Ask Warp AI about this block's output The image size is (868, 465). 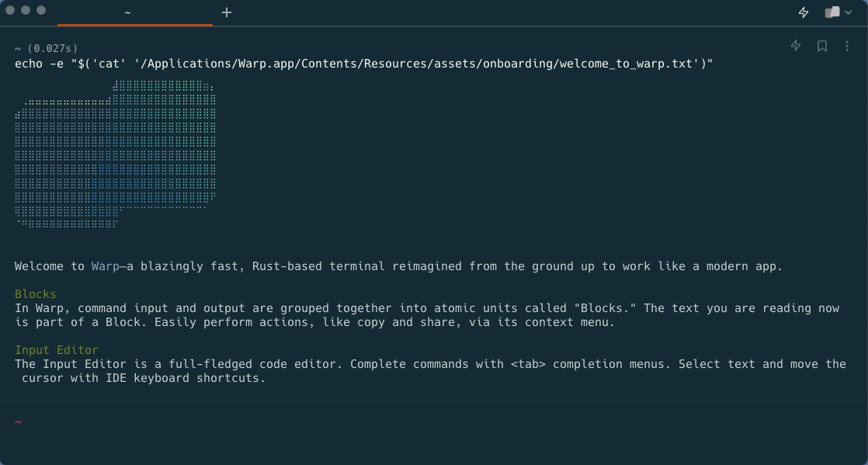coord(796,46)
